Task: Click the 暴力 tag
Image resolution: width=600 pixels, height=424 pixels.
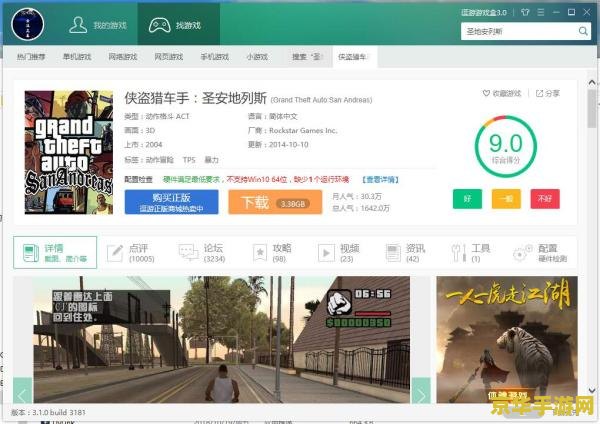Action: (211, 160)
